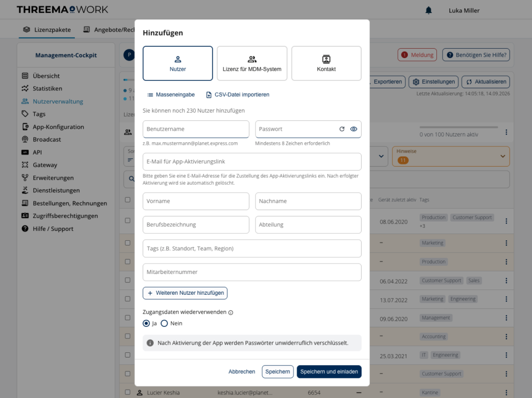Click Abbrechen to cancel dialog

[242, 372]
